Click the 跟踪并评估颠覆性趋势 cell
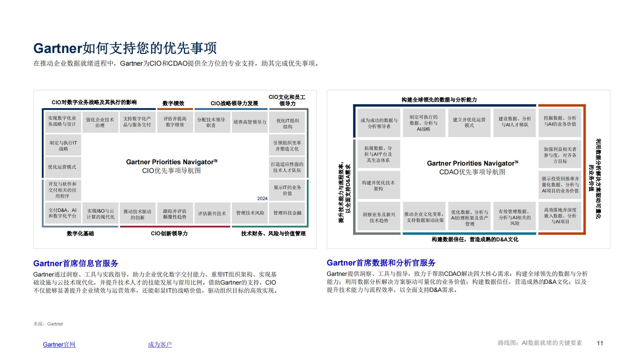Image resolution: width=644 pixels, height=362 pixels. point(175,214)
